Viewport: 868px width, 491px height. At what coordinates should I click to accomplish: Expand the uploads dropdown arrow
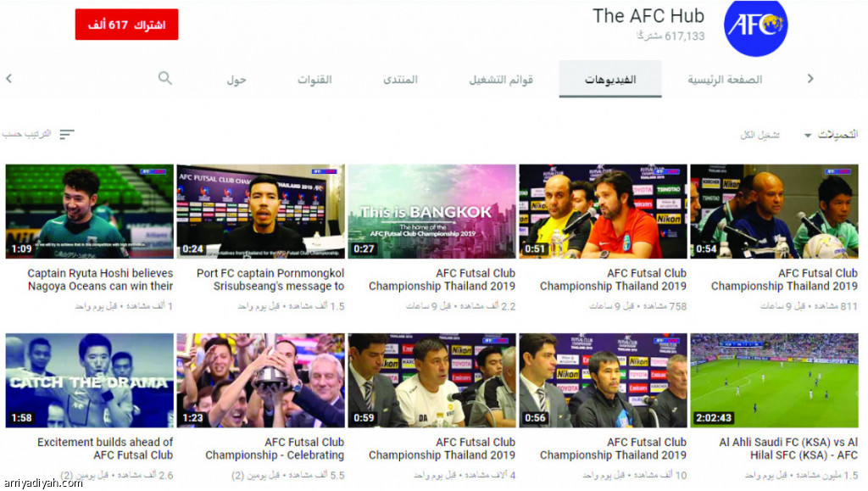[x=808, y=135]
